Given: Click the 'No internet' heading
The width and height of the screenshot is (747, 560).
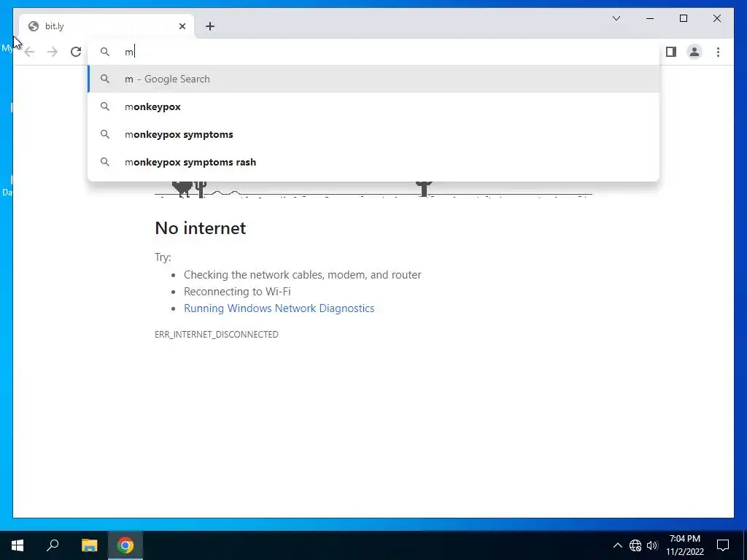Looking at the screenshot, I should pos(201,228).
